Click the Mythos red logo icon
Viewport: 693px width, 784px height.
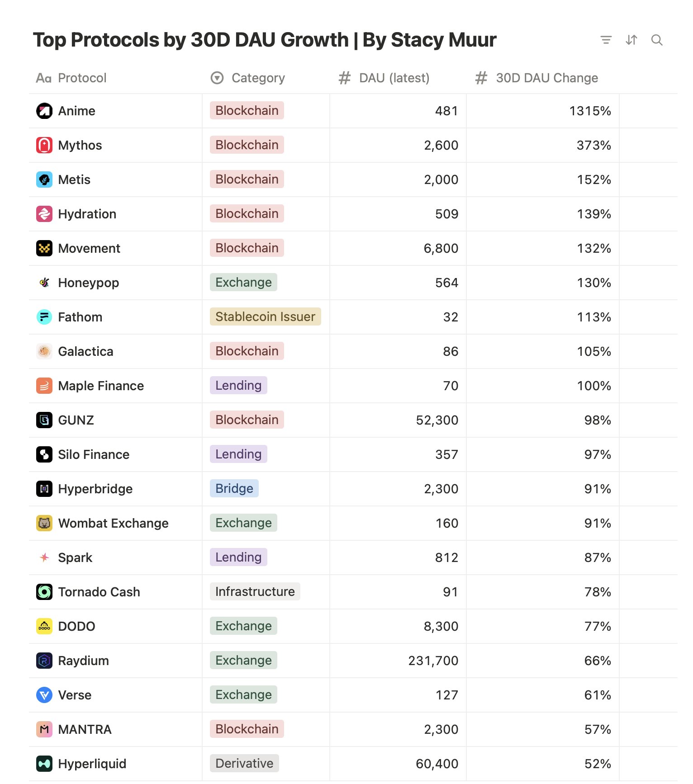coord(44,145)
